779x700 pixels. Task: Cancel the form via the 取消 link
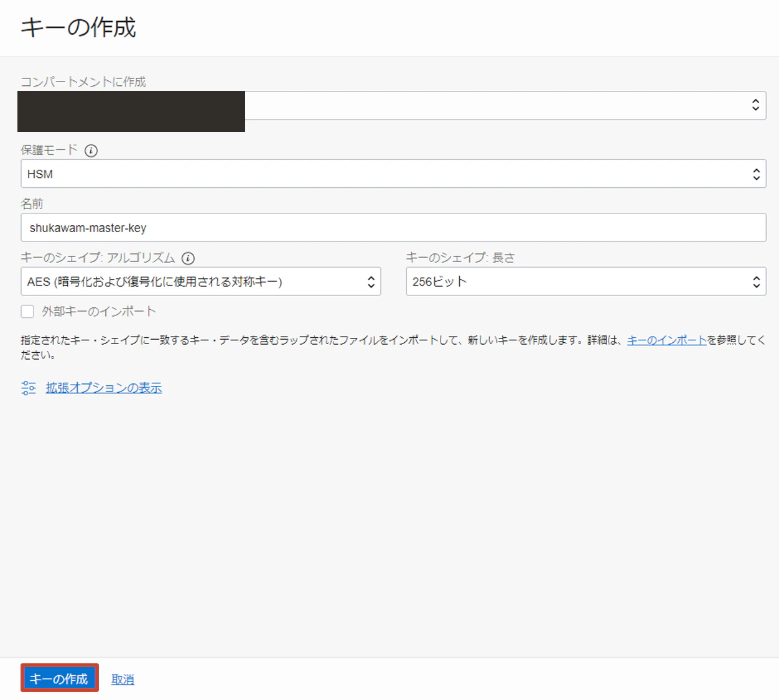(x=123, y=679)
